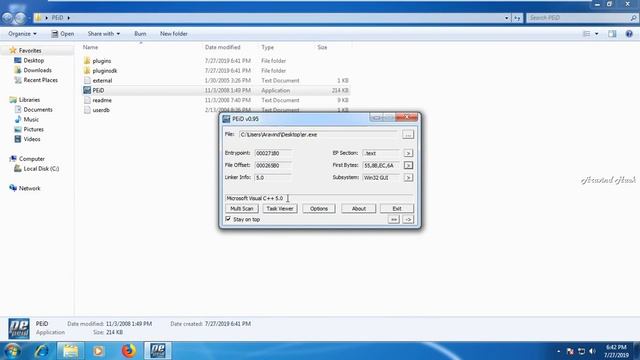Screen dimensions: 640x360
Task: Click the PEiD taskbar button
Action: click(158, 351)
